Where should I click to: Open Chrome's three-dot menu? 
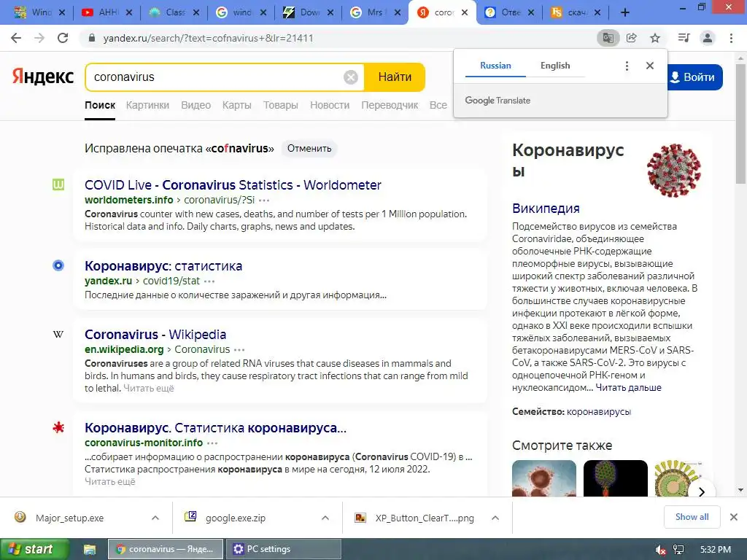pyautogui.click(x=731, y=38)
